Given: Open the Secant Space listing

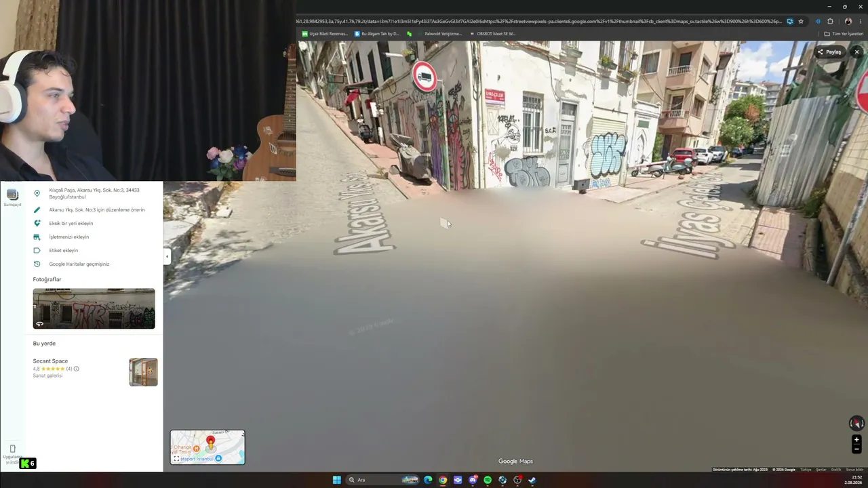Looking at the screenshot, I should (50, 361).
